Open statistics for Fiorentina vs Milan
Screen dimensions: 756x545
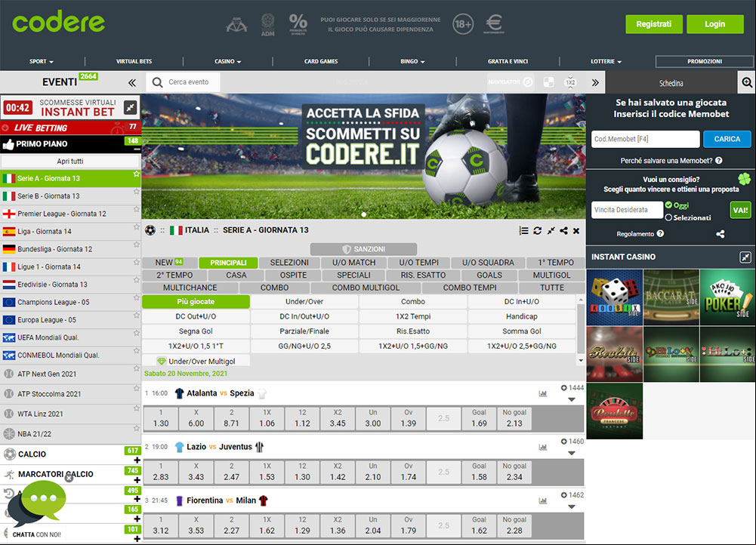pyautogui.click(x=543, y=500)
